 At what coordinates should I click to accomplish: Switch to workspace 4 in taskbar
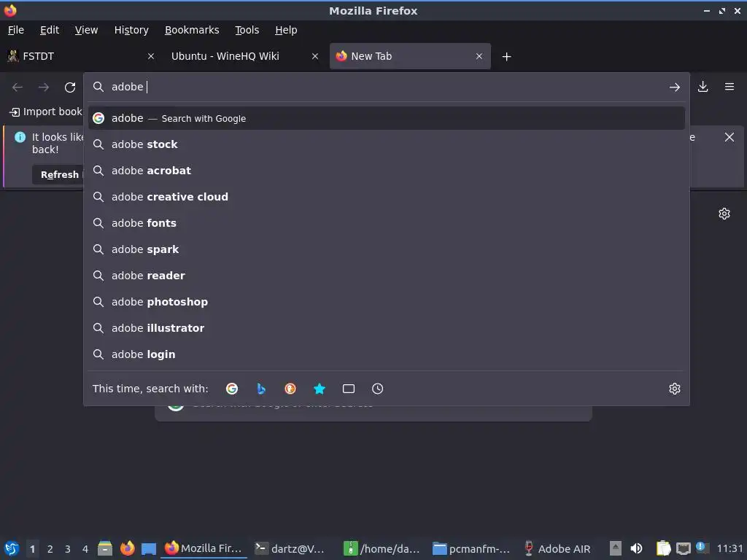click(85, 549)
